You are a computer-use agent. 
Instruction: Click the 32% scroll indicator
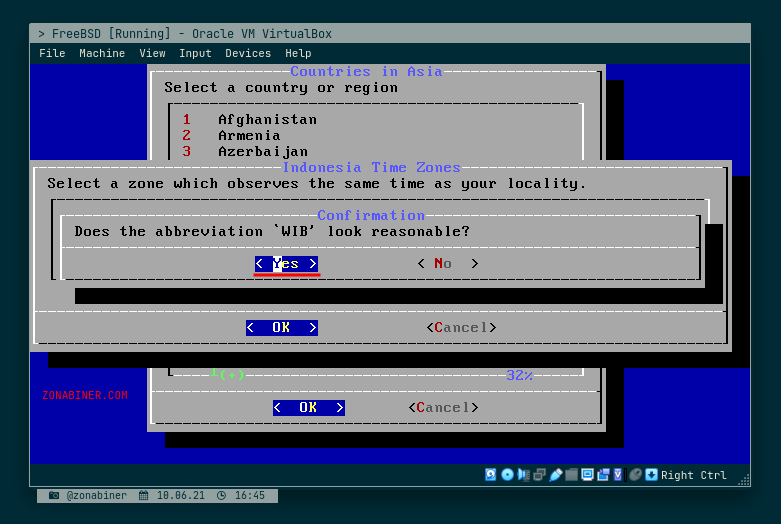(520, 375)
